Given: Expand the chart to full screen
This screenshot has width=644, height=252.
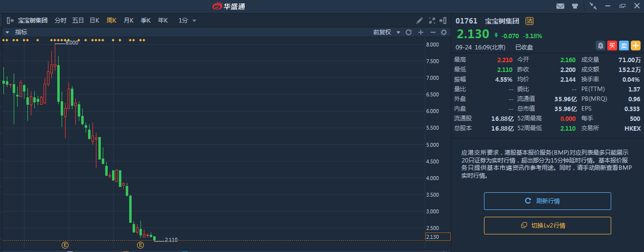Looking at the screenshot, I should click(x=432, y=21).
